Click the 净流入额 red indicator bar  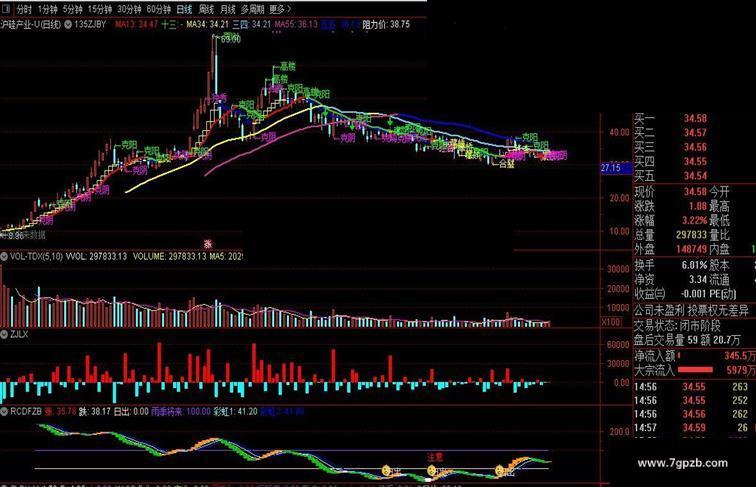pyautogui.click(x=679, y=356)
